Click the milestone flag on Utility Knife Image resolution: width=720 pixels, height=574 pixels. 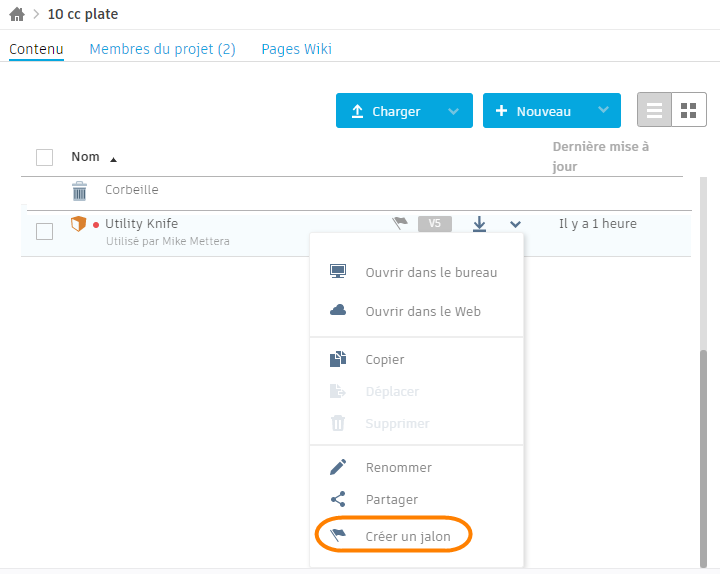(400, 223)
